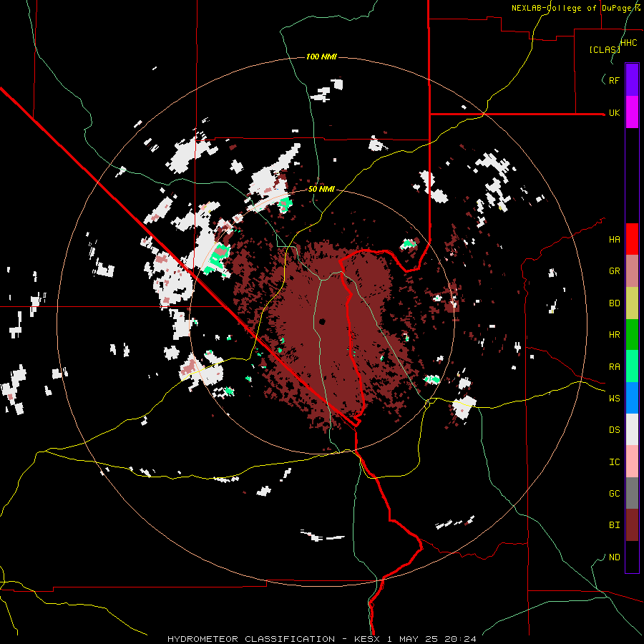Select the yellow BD legend color block
Image resolution: width=644 pixels, height=644 pixels.
point(632,303)
